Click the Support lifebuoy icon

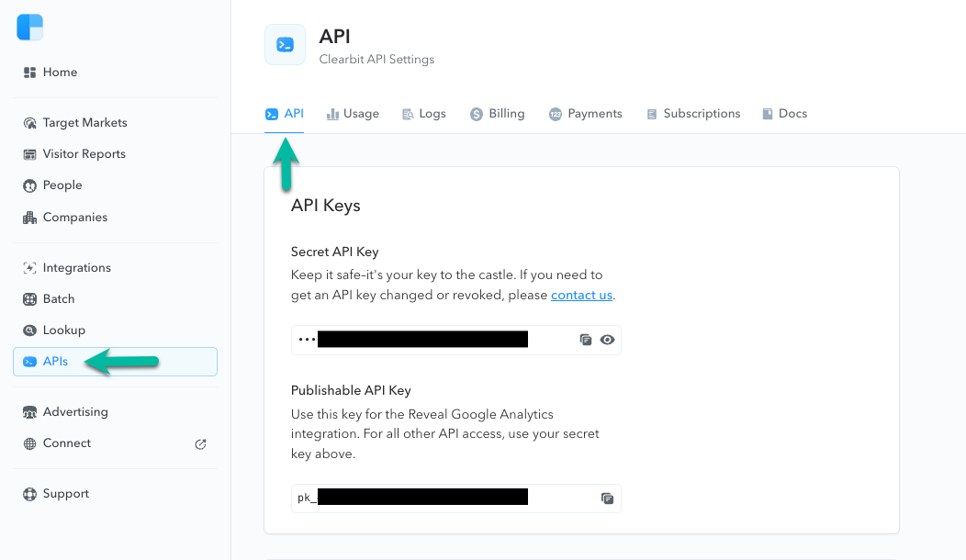coord(29,494)
